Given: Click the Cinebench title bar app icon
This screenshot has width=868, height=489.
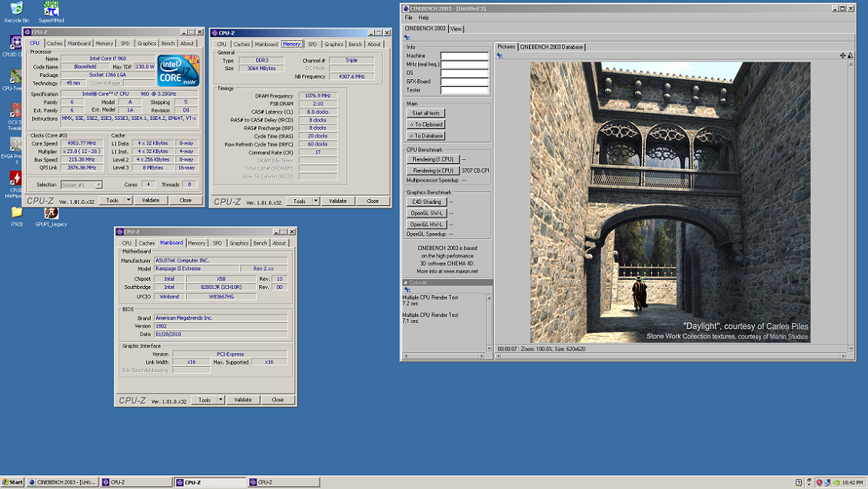Looking at the screenshot, I should coord(406,8).
